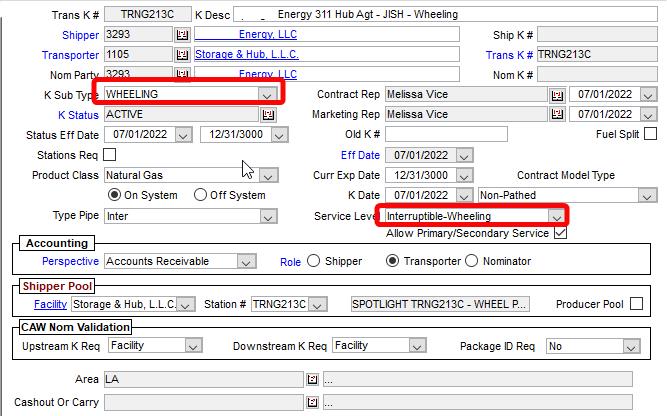Enable the Stations Req checkbox
Image resolution: width=667 pixels, height=416 pixels.
click(x=110, y=155)
